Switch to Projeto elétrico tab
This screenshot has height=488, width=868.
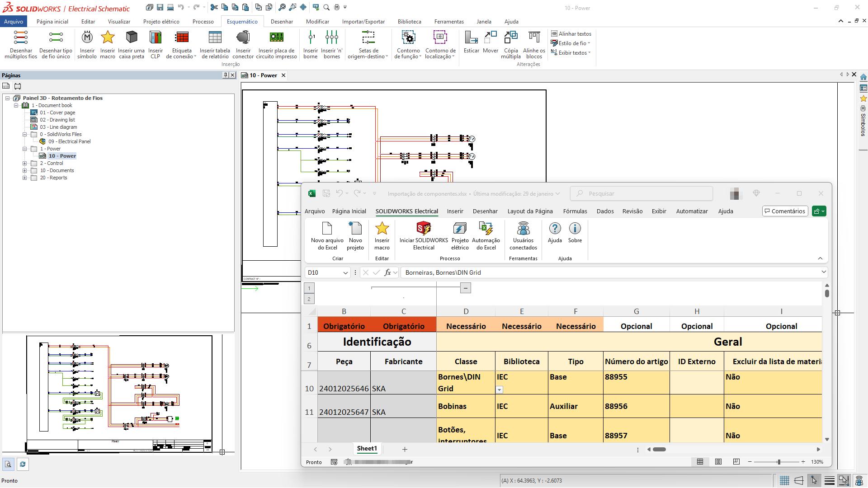[161, 21]
